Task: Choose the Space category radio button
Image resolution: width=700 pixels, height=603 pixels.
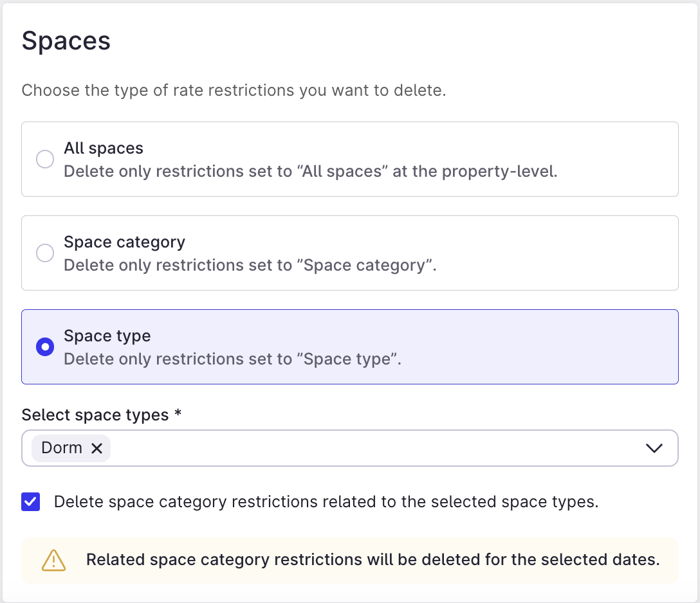Action: pyautogui.click(x=45, y=253)
